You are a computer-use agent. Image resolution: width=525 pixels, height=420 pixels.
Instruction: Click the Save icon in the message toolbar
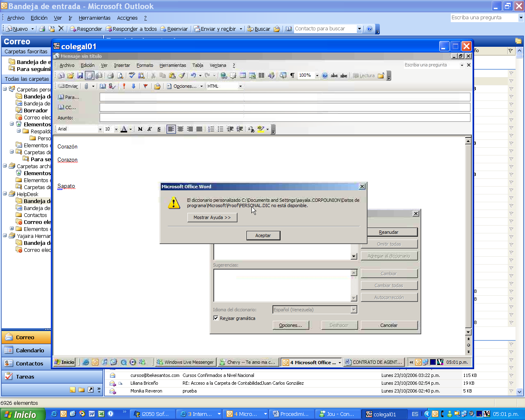pyautogui.click(x=80, y=75)
